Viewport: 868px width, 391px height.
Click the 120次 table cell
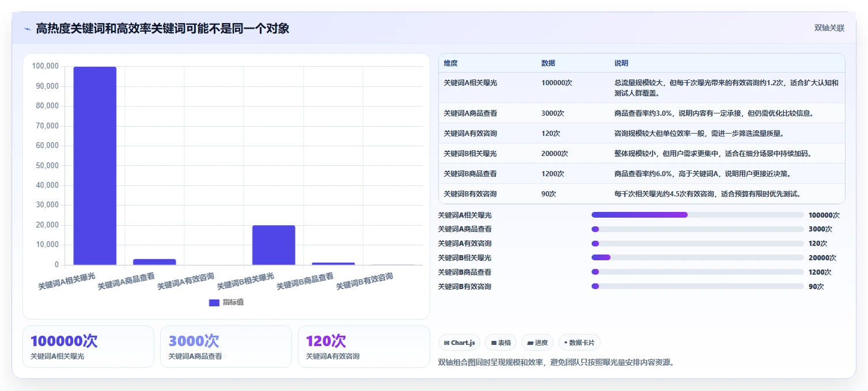point(551,134)
